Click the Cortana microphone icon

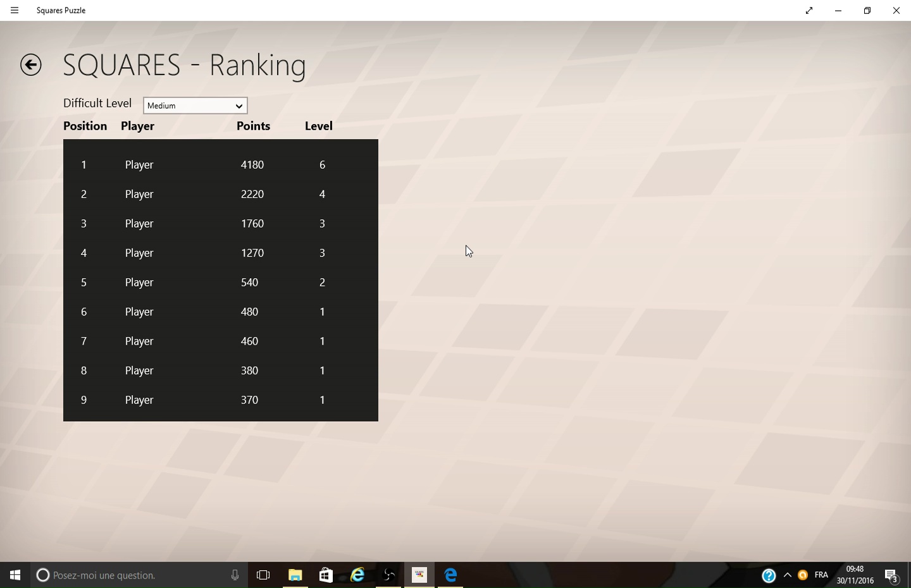pos(235,575)
